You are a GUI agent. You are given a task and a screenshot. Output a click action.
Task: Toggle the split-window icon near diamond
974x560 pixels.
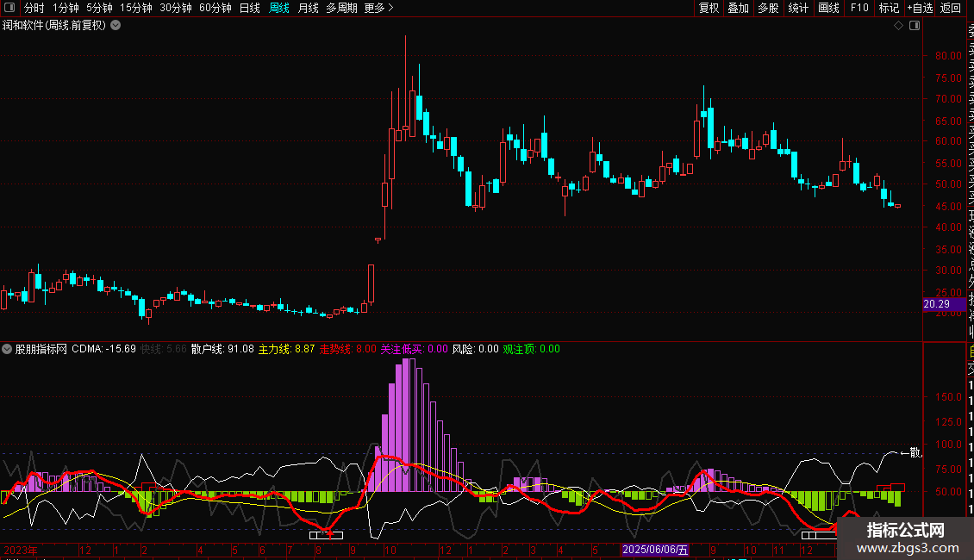[915, 26]
